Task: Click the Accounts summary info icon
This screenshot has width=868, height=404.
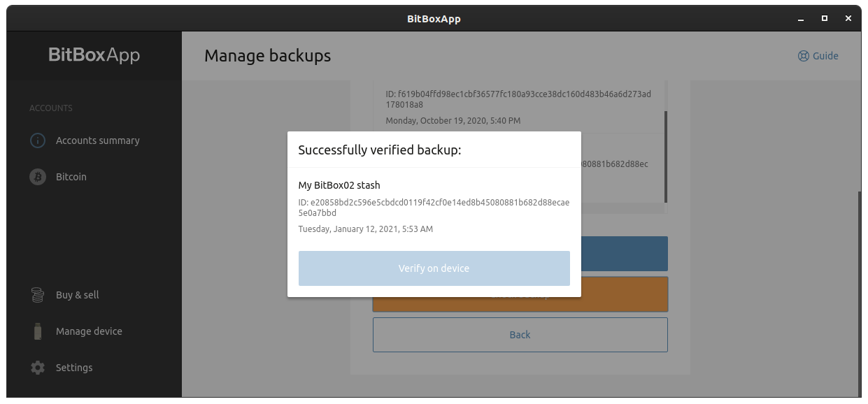Action: tap(38, 140)
